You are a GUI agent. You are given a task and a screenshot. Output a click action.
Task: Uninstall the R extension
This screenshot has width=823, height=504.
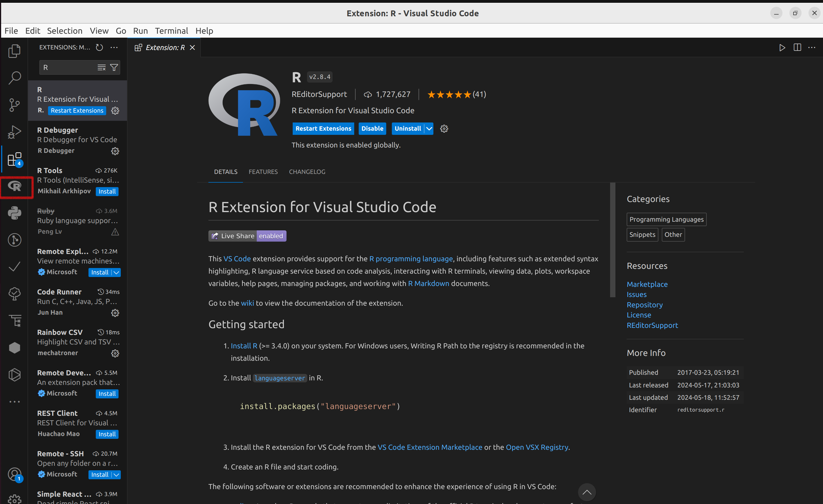pyautogui.click(x=408, y=129)
